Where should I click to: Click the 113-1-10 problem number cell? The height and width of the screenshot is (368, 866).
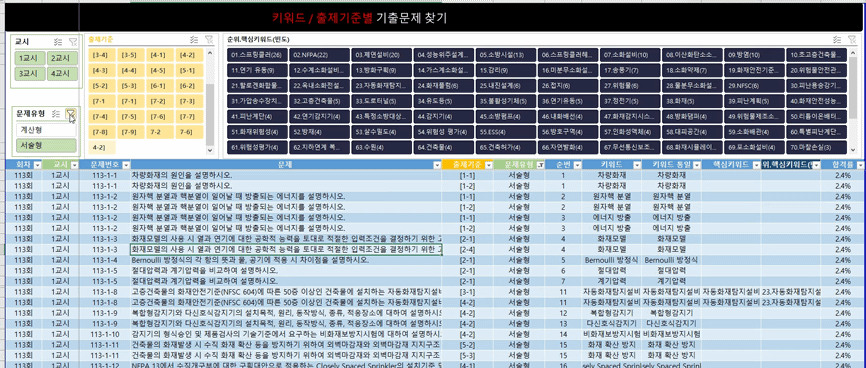pos(105,334)
